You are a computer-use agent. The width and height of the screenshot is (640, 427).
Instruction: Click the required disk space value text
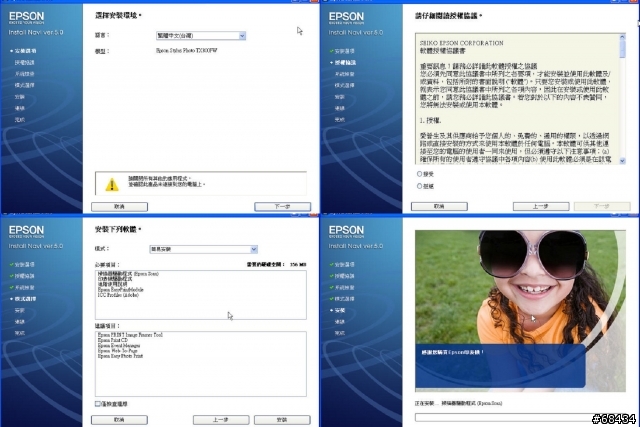298,265
